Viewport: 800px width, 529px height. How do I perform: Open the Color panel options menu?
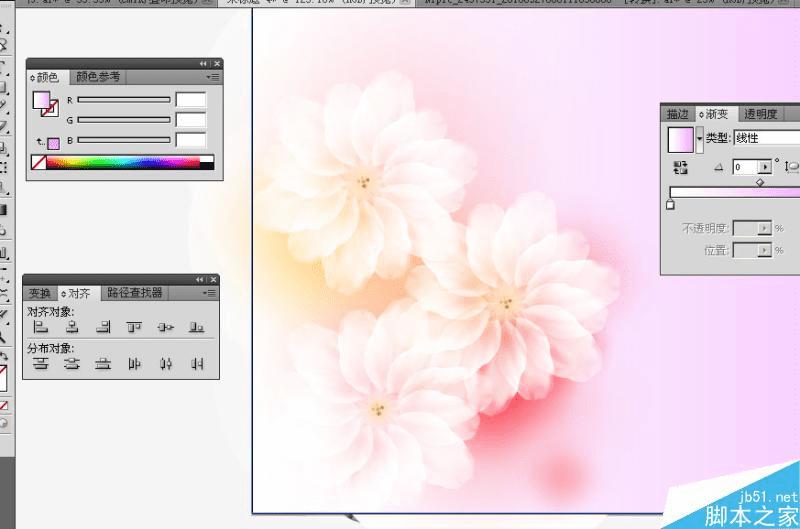(213, 76)
